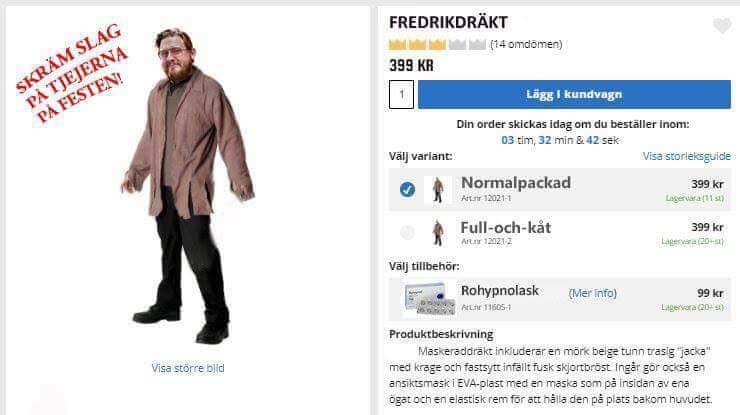Click the main product costume image
This screenshot has width=740, height=415.
pos(189,186)
